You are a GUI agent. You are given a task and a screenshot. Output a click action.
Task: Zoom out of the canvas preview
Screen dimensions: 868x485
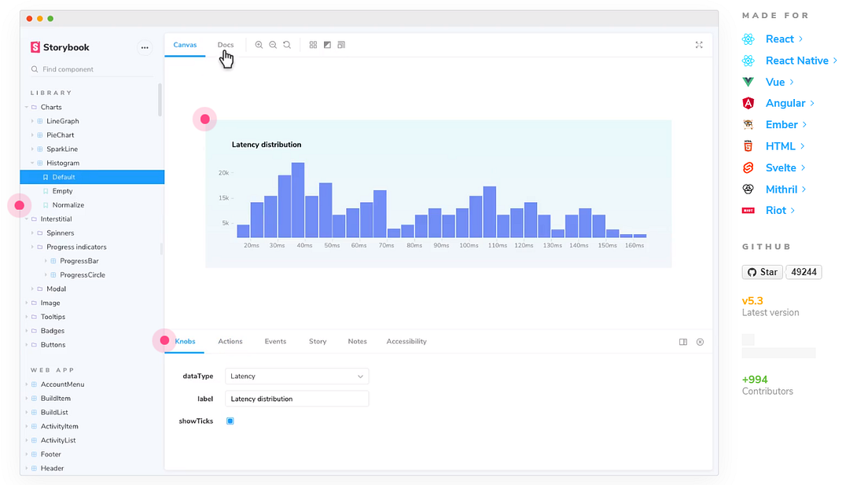(x=273, y=45)
